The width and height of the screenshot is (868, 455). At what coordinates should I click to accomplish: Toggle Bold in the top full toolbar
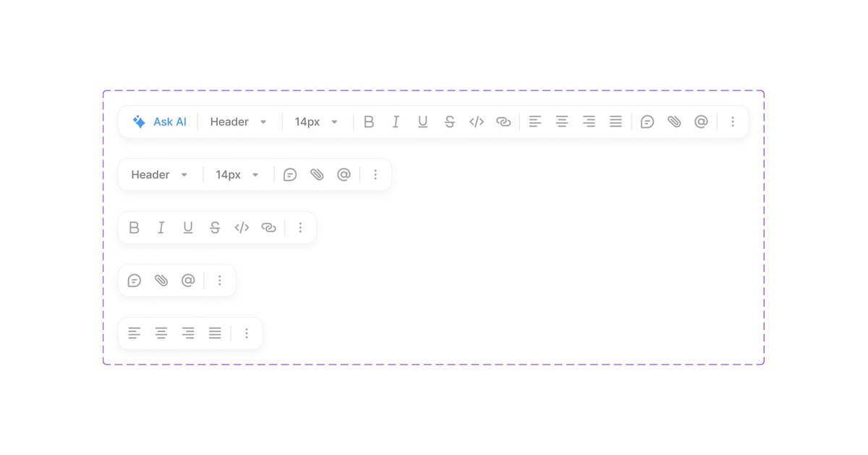(369, 122)
